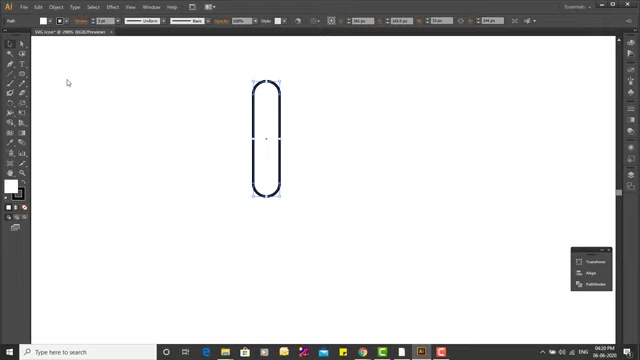
Task: Open the fill color dropdown arrow
Action: point(50,21)
